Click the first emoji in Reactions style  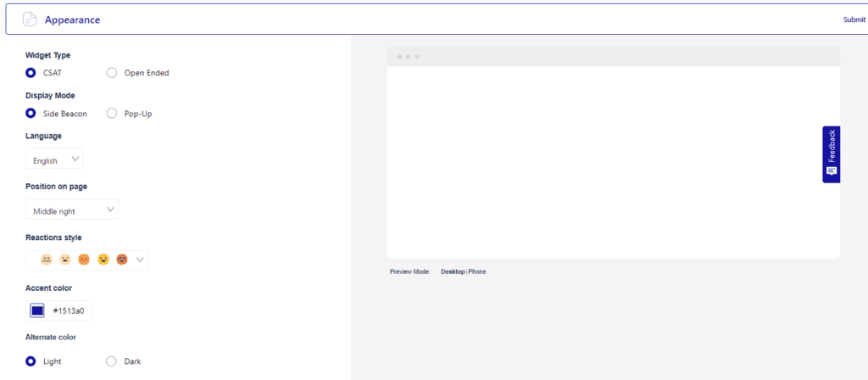coord(47,260)
